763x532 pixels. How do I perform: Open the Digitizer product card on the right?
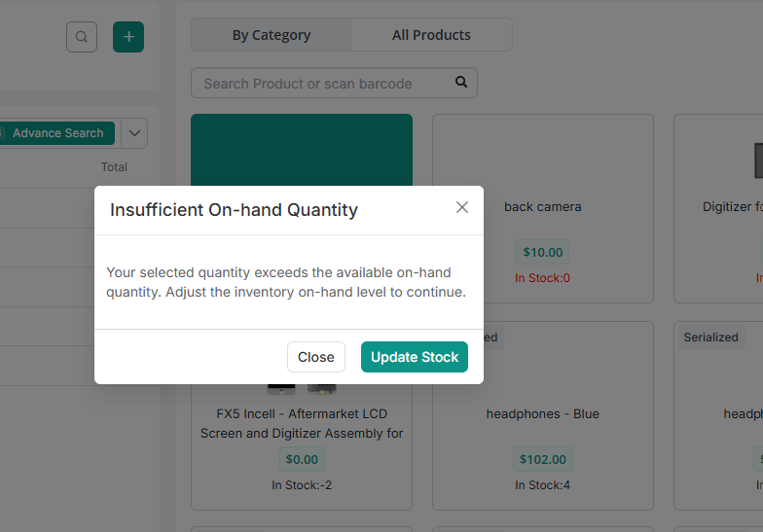pyautogui.click(x=718, y=208)
